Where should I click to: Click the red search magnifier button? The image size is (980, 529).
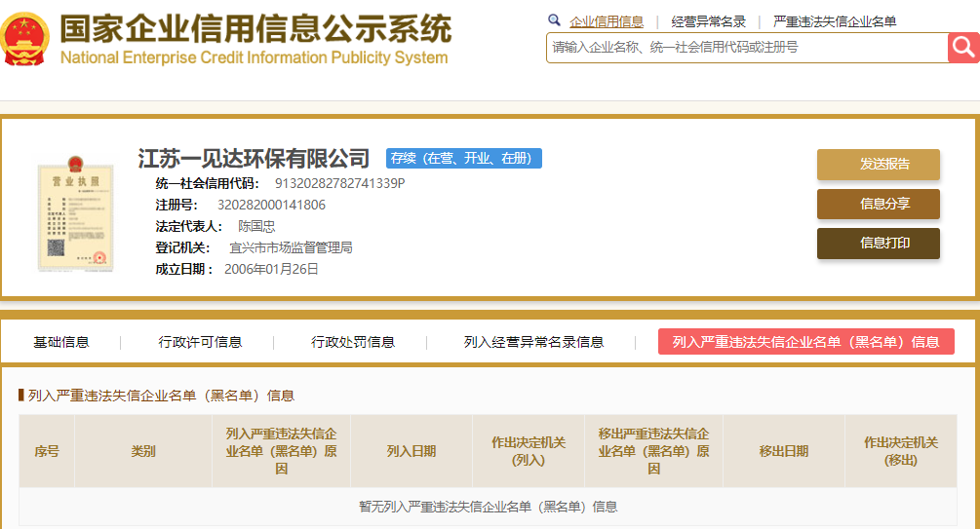[x=963, y=48]
